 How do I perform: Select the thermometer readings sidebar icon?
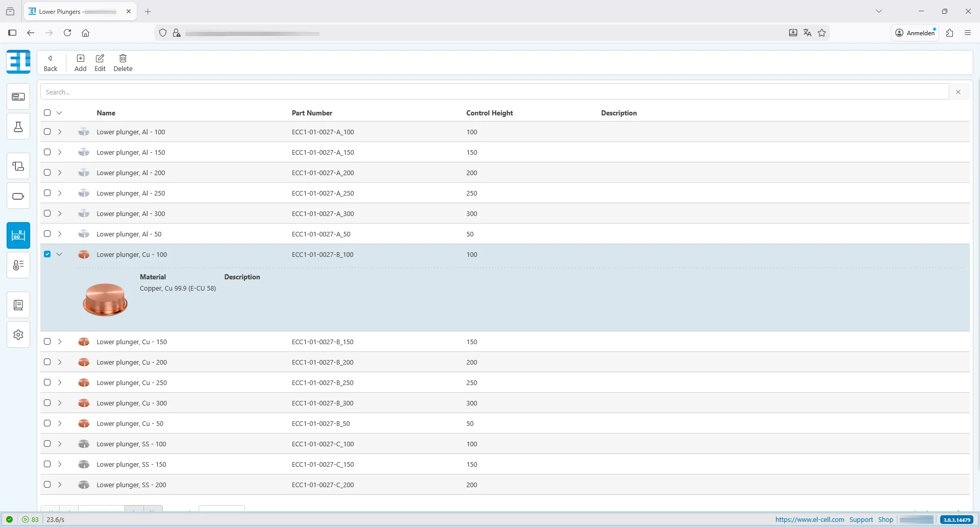(x=18, y=265)
